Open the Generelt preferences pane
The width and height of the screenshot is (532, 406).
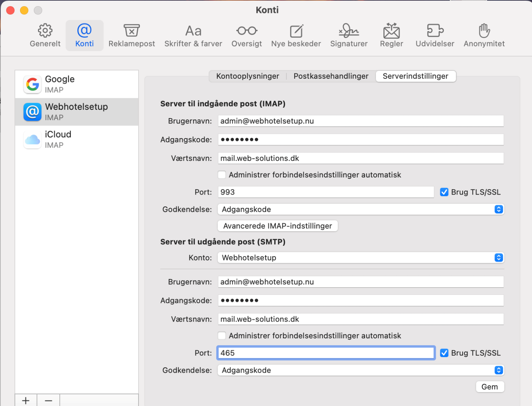click(x=45, y=35)
